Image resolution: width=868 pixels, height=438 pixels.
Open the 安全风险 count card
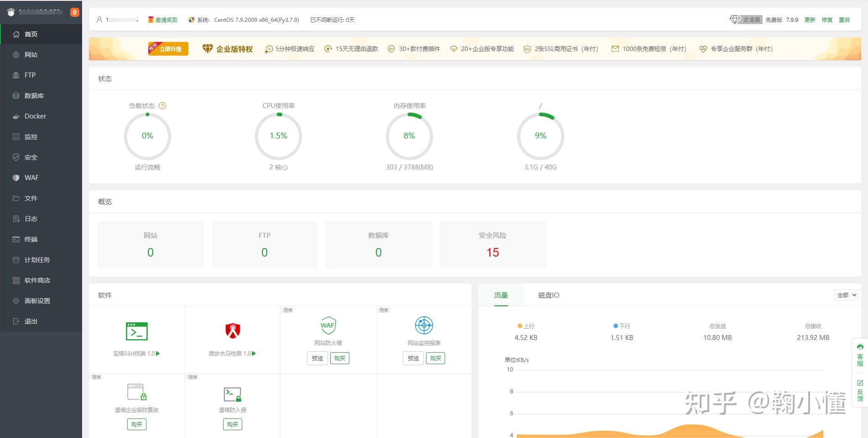coord(493,245)
